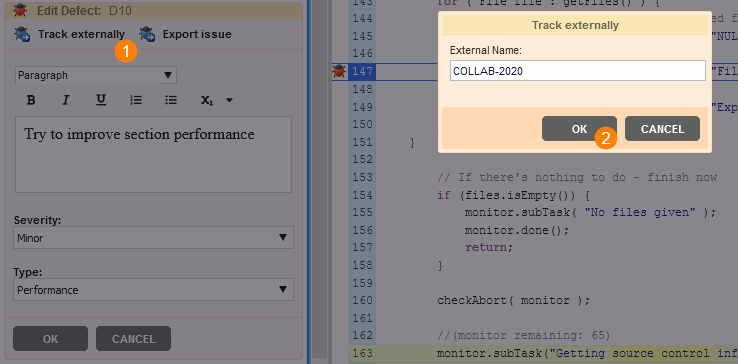Click CANCEL in the Track externally dialog
This screenshot has height=364, width=738.
coord(662,129)
